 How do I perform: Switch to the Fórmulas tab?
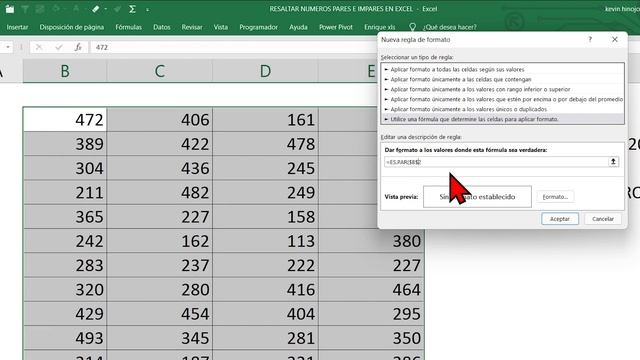click(129, 27)
